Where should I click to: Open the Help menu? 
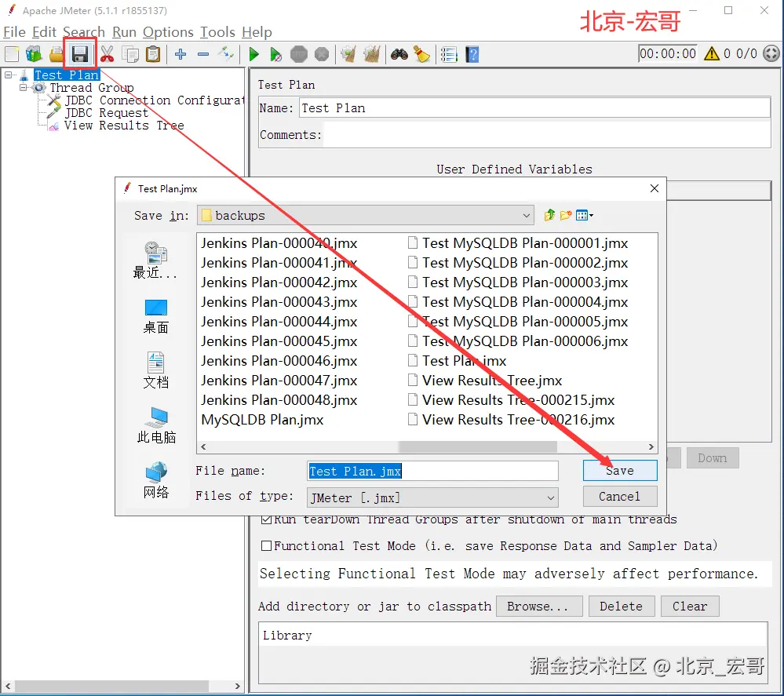pyautogui.click(x=257, y=32)
